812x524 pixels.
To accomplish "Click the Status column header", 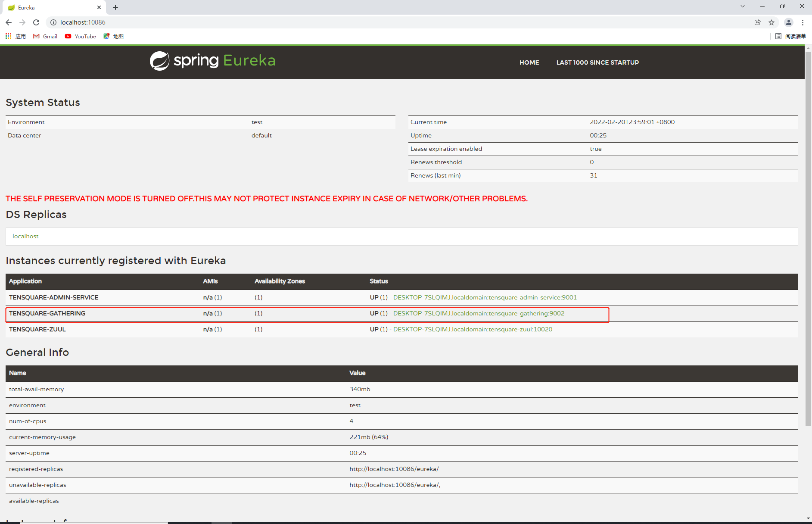I will pos(379,281).
